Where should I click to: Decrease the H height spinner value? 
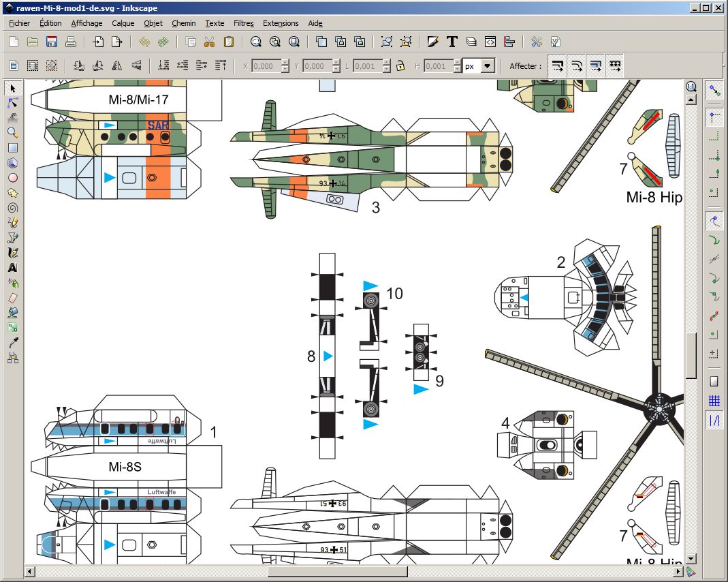coord(454,70)
